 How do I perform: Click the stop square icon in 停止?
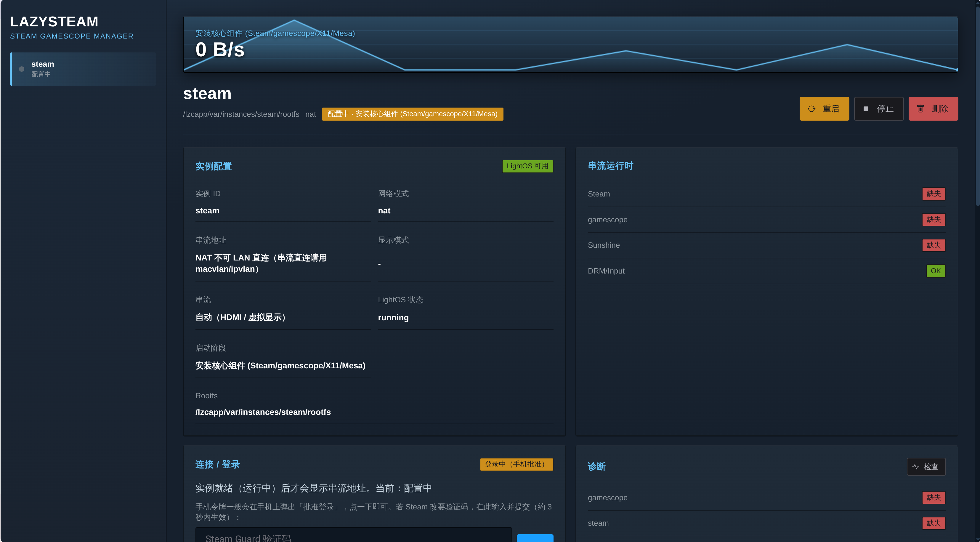pos(866,109)
